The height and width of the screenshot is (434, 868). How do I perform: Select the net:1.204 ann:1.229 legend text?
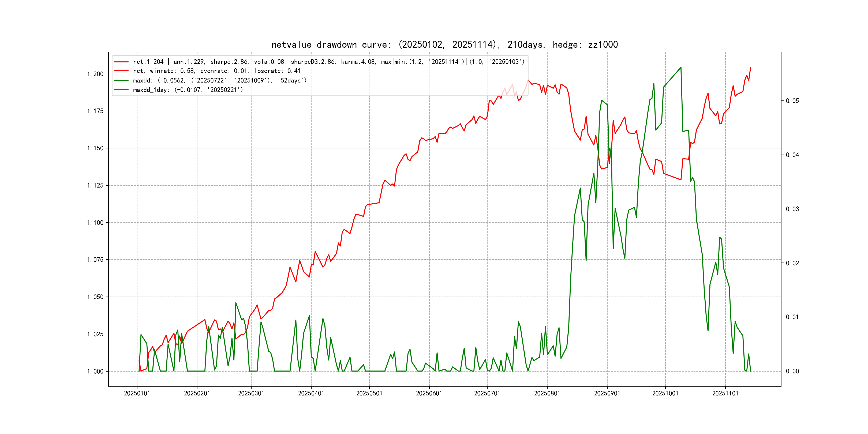pos(328,62)
